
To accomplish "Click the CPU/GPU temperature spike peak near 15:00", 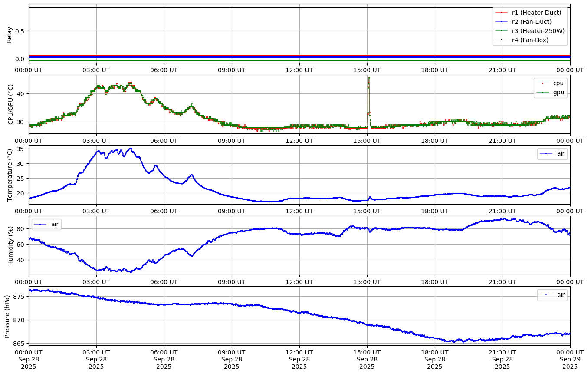I will 369,78.
